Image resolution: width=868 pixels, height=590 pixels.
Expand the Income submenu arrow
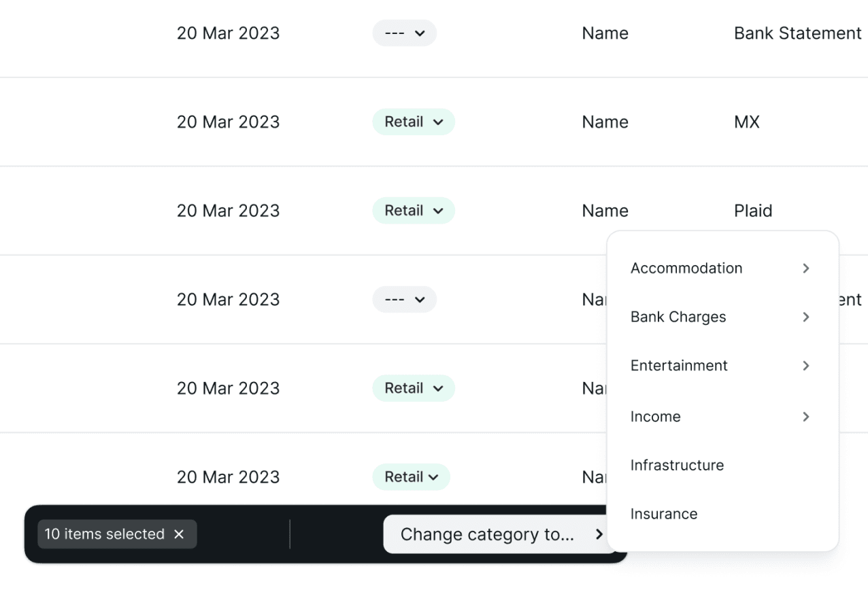tap(806, 417)
